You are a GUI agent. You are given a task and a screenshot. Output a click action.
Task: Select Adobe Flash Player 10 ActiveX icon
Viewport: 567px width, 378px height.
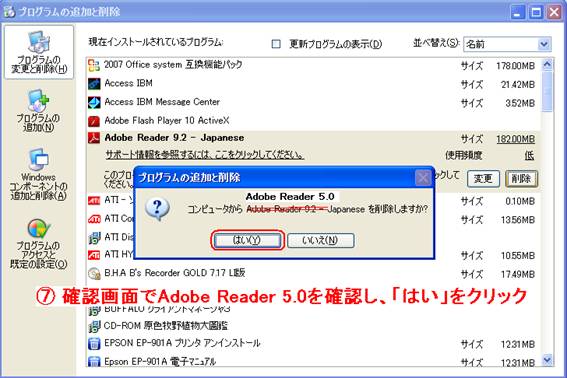point(94,121)
